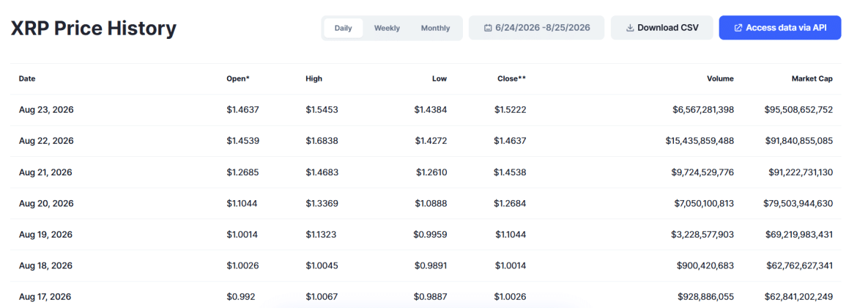Image resolution: width=868 pixels, height=308 pixels.
Task: Click the volume $6,567,281,398
Action: pyautogui.click(x=704, y=110)
